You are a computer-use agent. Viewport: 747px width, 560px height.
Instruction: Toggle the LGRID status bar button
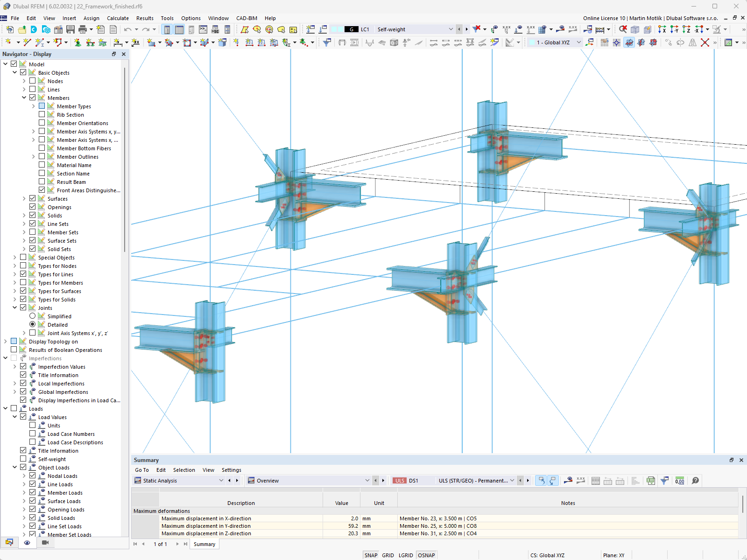(x=406, y=555)
